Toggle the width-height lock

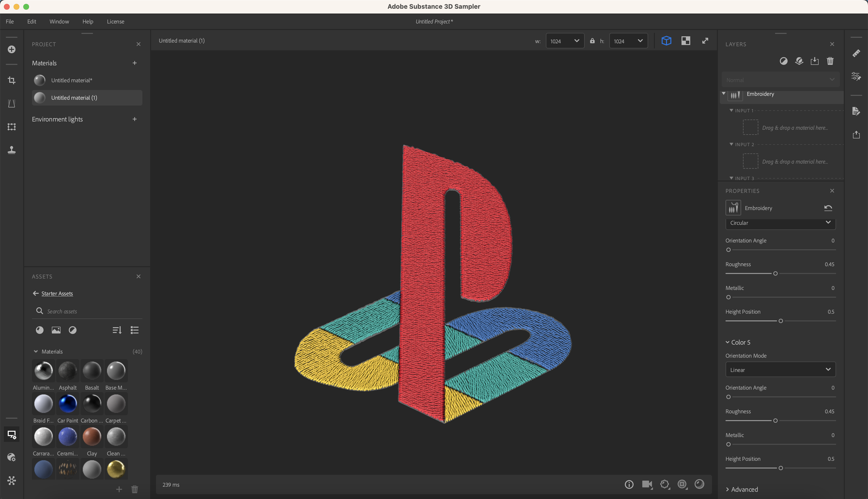[592, 41]
